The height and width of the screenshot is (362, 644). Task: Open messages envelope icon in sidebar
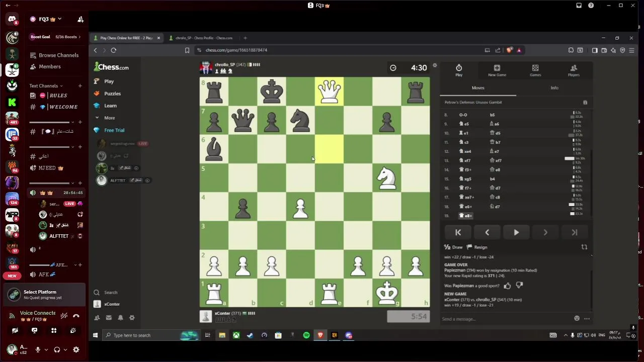tap(109, 318)
